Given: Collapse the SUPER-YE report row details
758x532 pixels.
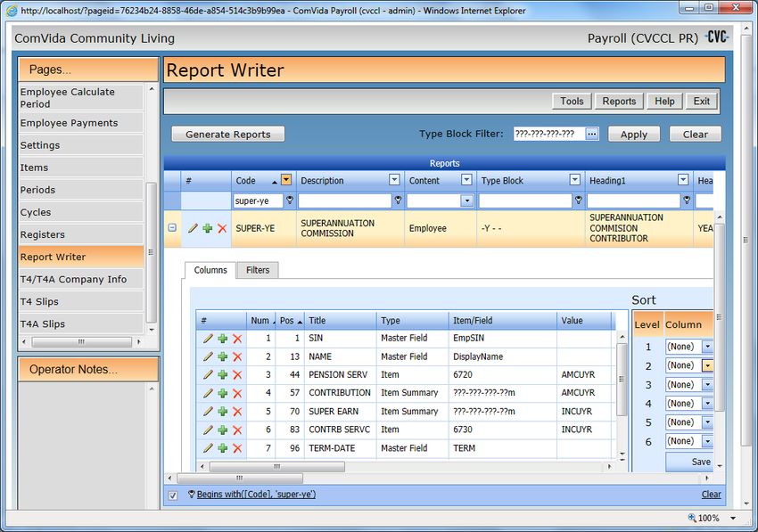Looking at the screenshot, I should pos(172,228).
